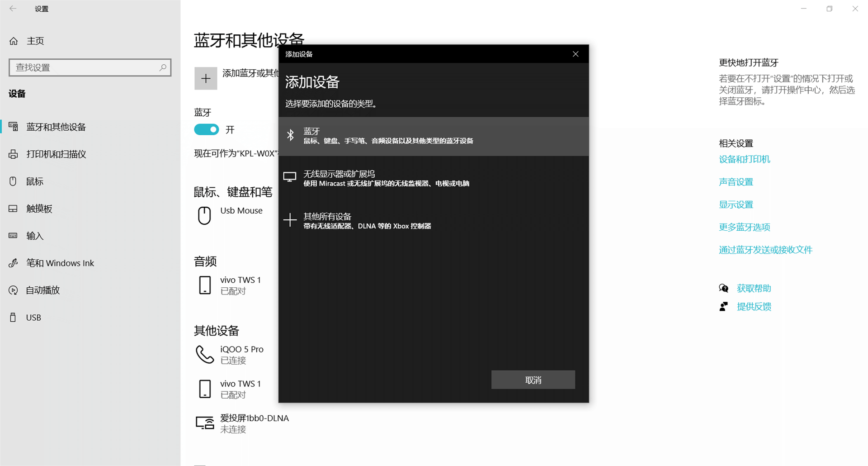Click the 自动播放 autoplay icon

pos(14,290)
